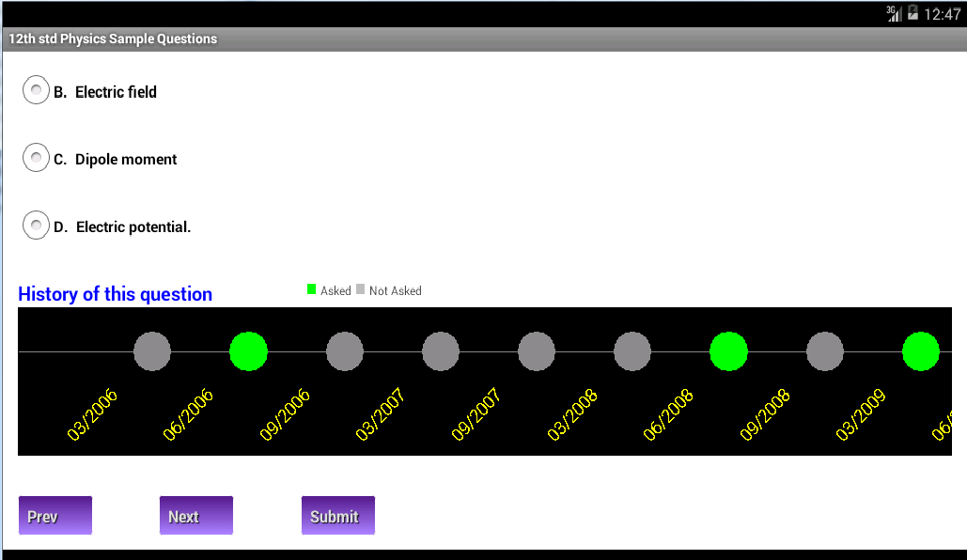Go to previous question with Prev button
967x560 pixels.
(x=55, y=516)
